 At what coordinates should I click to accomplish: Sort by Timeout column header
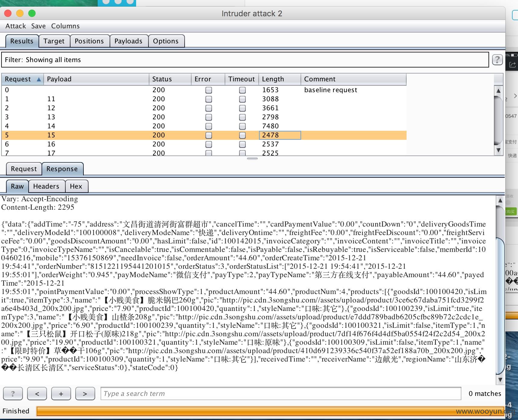click(242, 79)
